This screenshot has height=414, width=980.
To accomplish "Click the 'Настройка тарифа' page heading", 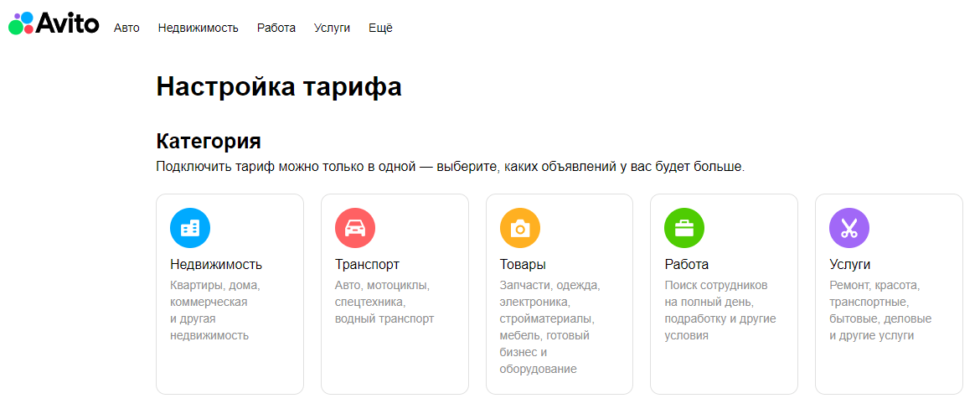I will 279,86.
